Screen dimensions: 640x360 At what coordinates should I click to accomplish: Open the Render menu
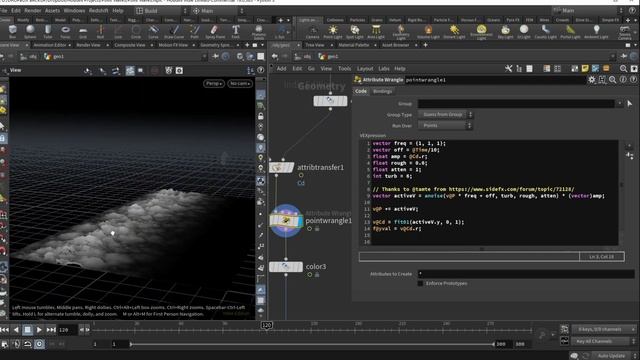(x=33, y=11)
